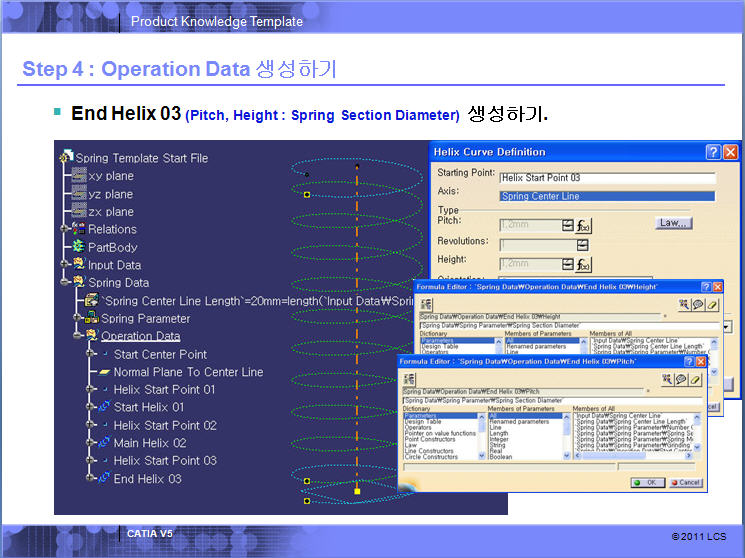Expand the Spring Parameter node
Viewport: 745px width, 558px height.
pos(77,319)
